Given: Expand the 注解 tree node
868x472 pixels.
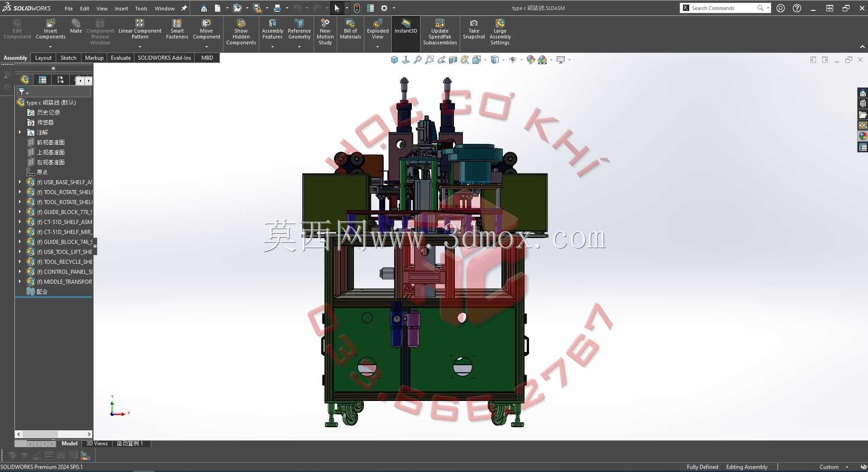Looking at the screenshot, I should tap(20, 132).
